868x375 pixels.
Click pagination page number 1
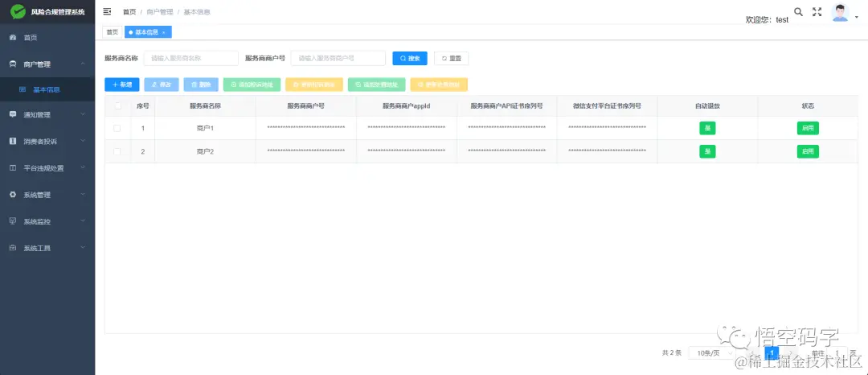772,352
